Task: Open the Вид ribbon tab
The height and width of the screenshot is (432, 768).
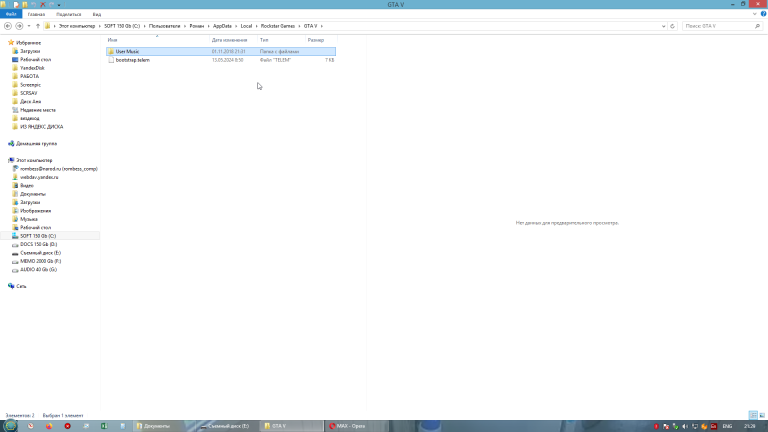Action: click(x=97, y=14)
